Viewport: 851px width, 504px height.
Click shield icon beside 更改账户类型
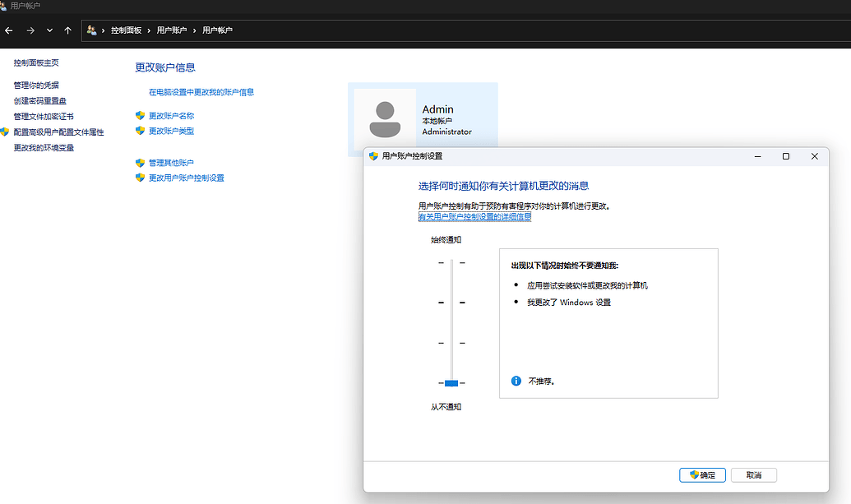coord(140,131)
